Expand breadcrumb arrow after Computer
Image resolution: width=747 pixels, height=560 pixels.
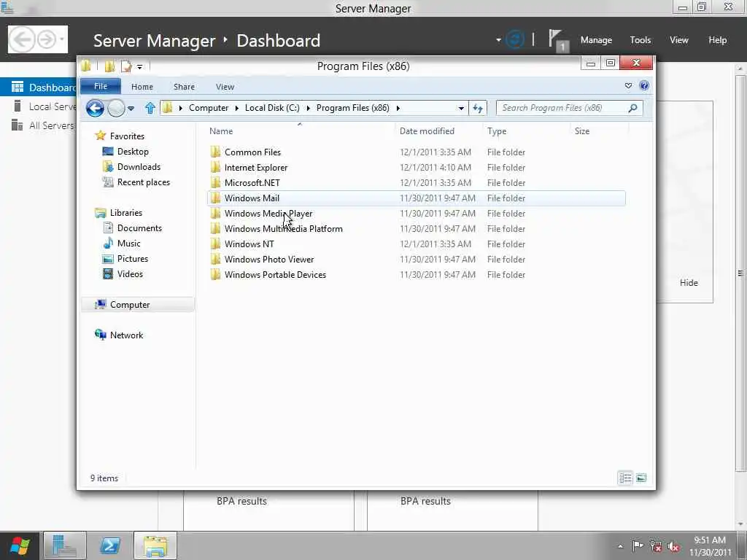click(237, 108)
